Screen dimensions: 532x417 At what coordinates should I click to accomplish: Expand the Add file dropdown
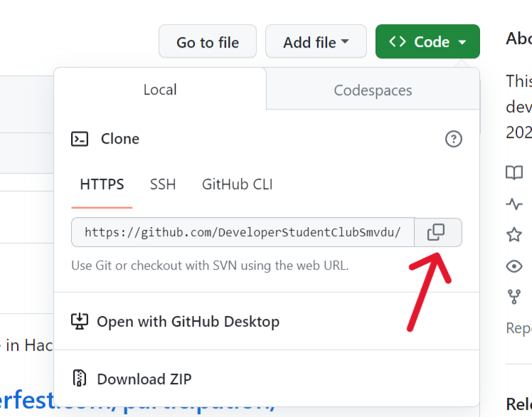(316, 42)
